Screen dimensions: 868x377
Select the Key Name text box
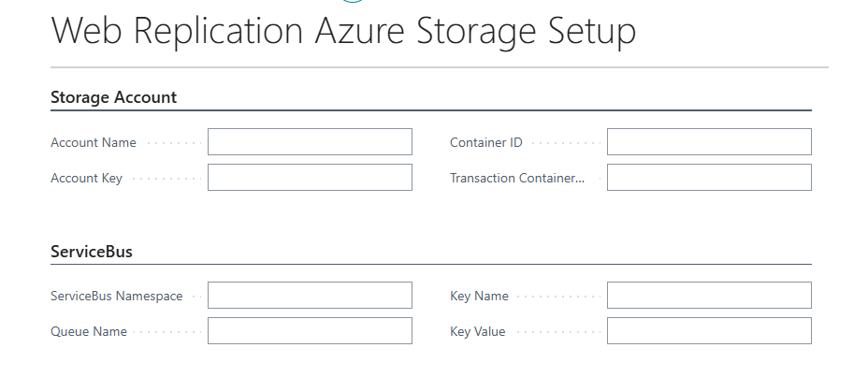point(709,296)
